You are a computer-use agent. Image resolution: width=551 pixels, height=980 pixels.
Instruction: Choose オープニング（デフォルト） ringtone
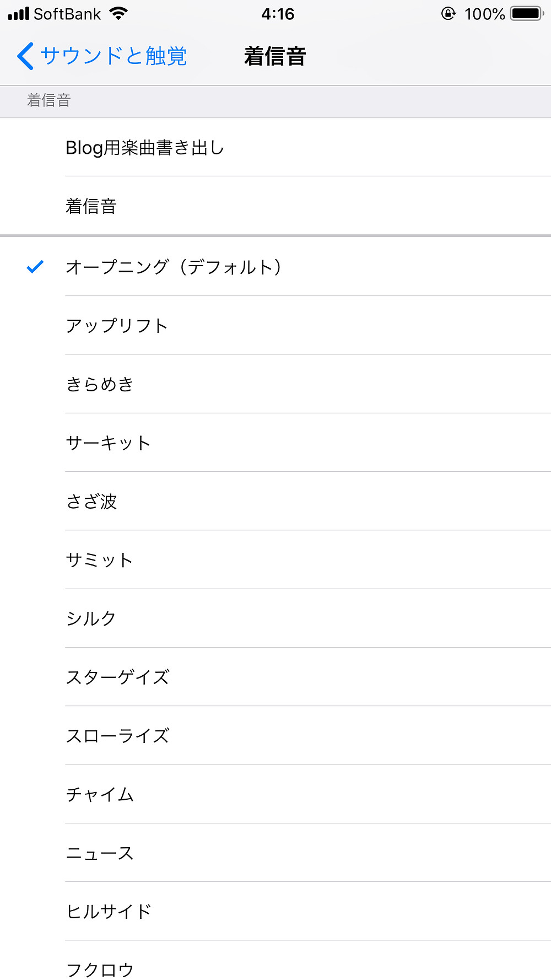pos(275,267)
